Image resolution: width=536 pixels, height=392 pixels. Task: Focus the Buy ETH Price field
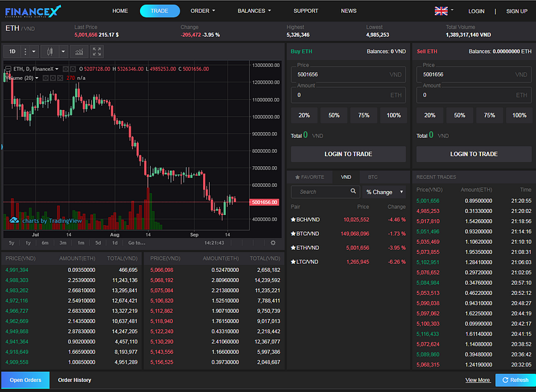click(x=348, y=74)
